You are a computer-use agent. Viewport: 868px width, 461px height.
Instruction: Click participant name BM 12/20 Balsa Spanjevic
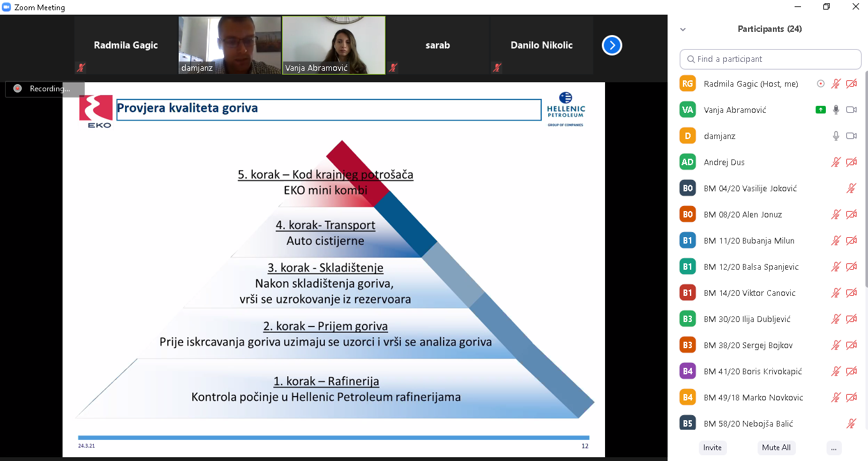751,267
